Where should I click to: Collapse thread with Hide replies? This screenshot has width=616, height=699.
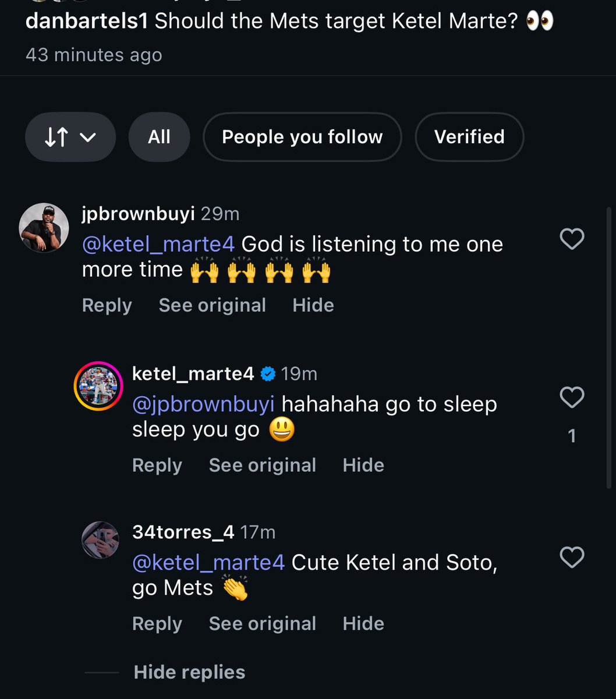[189, 672]
